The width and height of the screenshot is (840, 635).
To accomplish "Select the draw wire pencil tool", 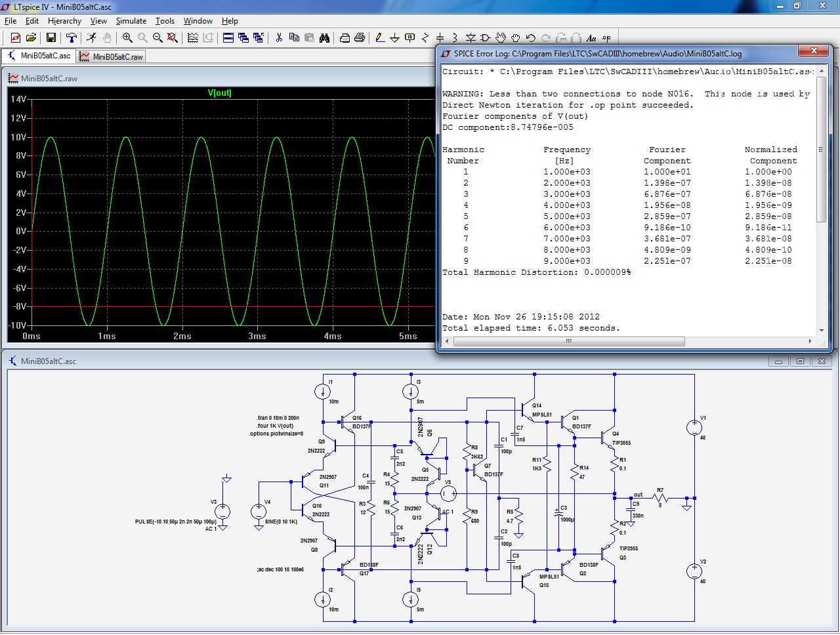I will [x=380, y=38].
